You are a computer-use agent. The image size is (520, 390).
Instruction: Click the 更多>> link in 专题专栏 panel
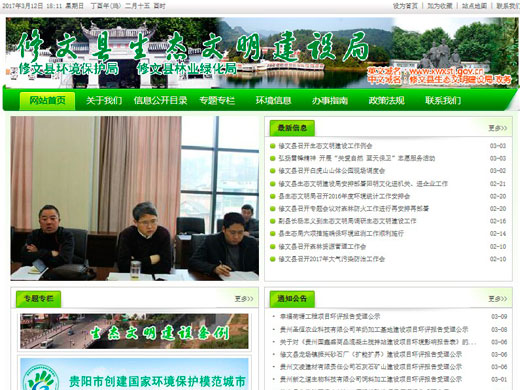click(x=244, y=299)
